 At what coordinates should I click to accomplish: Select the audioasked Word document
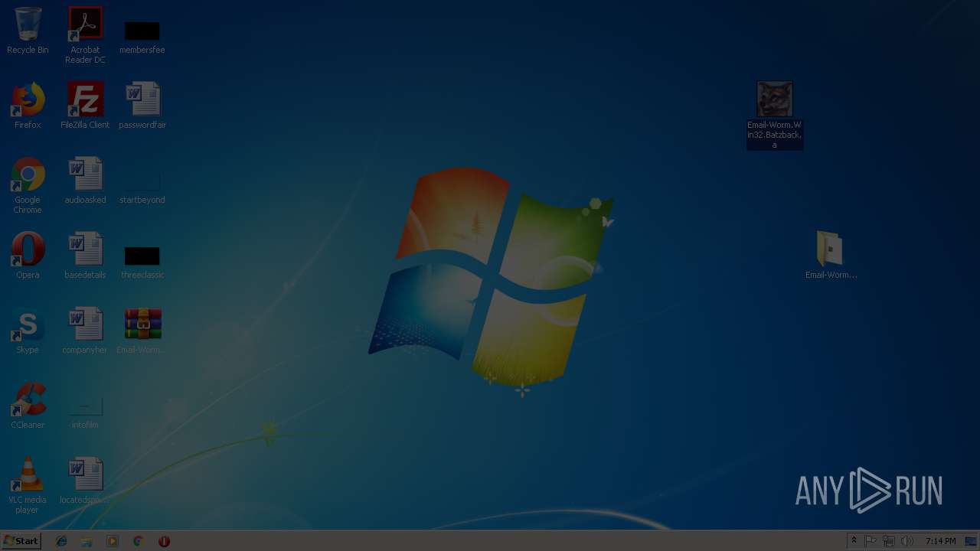(85, 181)
